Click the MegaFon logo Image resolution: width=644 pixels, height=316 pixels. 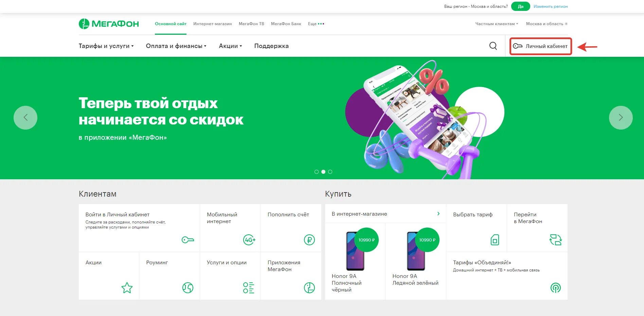(109, 24)
